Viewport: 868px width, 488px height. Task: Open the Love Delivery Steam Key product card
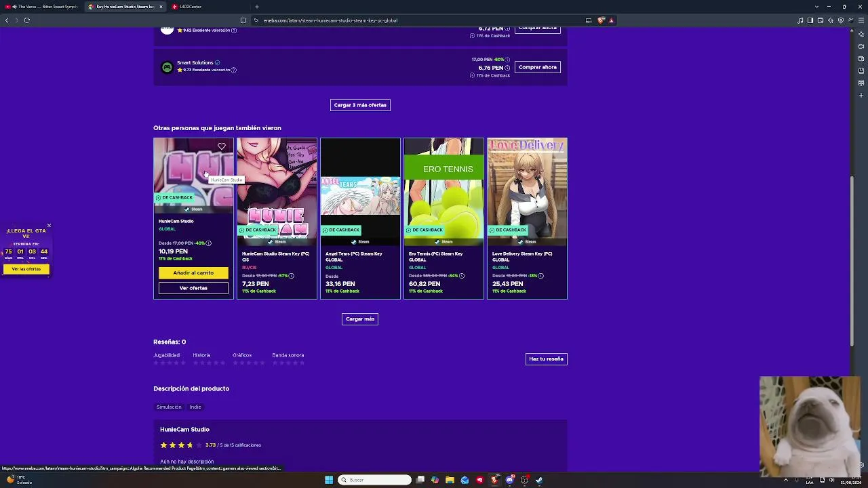tap(527, 218)
